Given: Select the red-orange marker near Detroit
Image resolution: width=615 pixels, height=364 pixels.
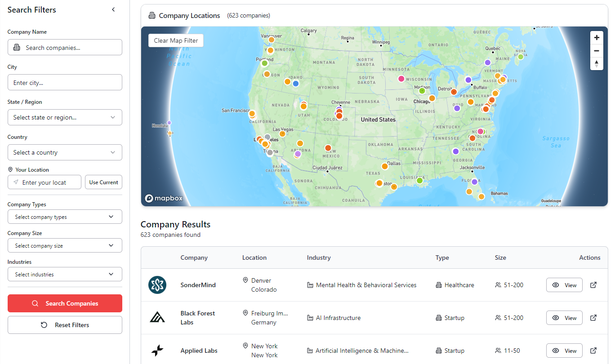Looking at the screenshot, I should coord(454,92).
